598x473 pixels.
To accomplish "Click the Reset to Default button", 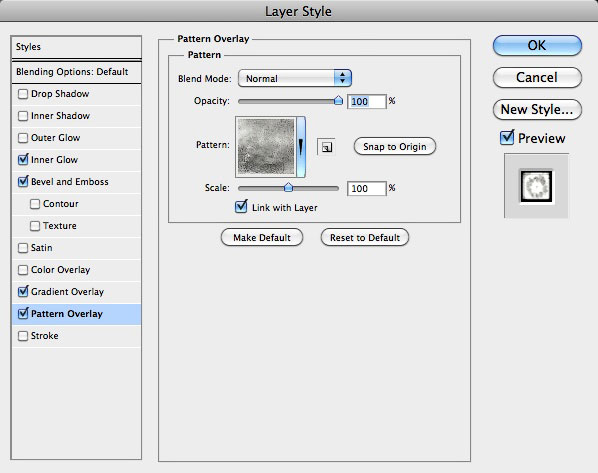I will (365, 238).
